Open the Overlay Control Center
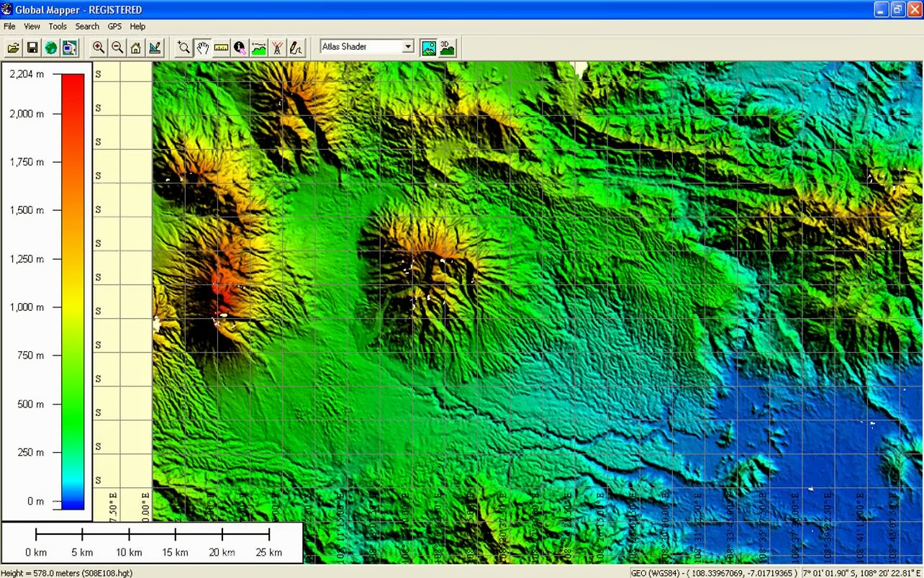Image resolution: width=924 pixels, height=578 pixels. tap(69, 48)
